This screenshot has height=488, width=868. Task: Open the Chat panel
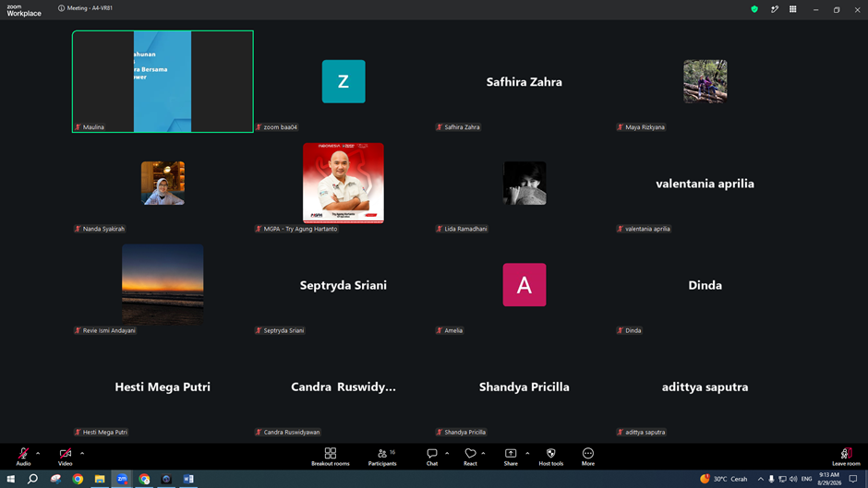point(432,457)
